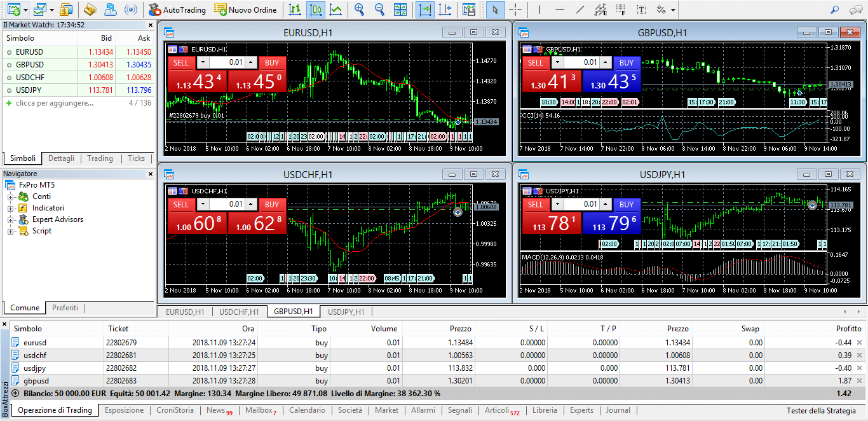Switch to Preferiti tab in Navigator
868x421 pixels.
[65, 308]
